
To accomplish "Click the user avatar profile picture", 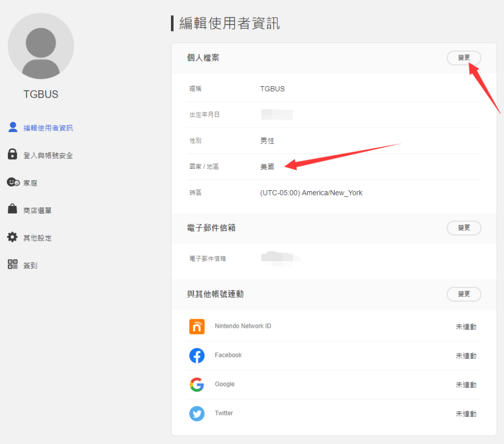I will click(41, 46).
